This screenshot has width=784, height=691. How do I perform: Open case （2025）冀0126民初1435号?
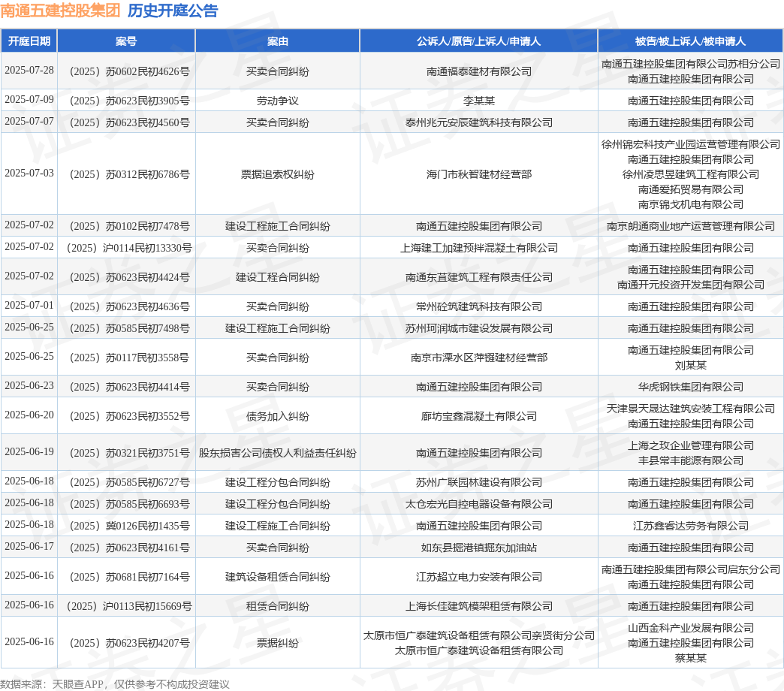point(126,526)
